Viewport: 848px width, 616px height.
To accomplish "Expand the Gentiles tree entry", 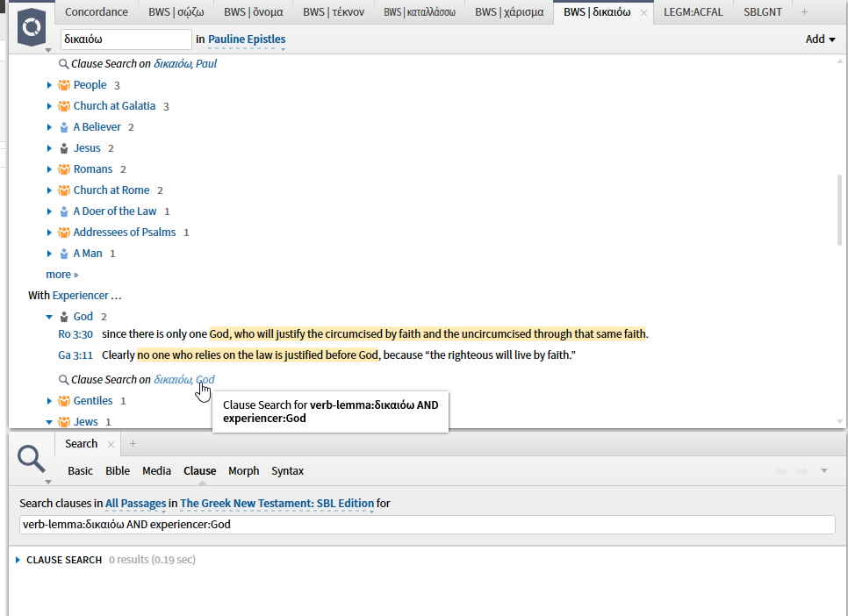I will pyautogui.click(x=50, y=400).
